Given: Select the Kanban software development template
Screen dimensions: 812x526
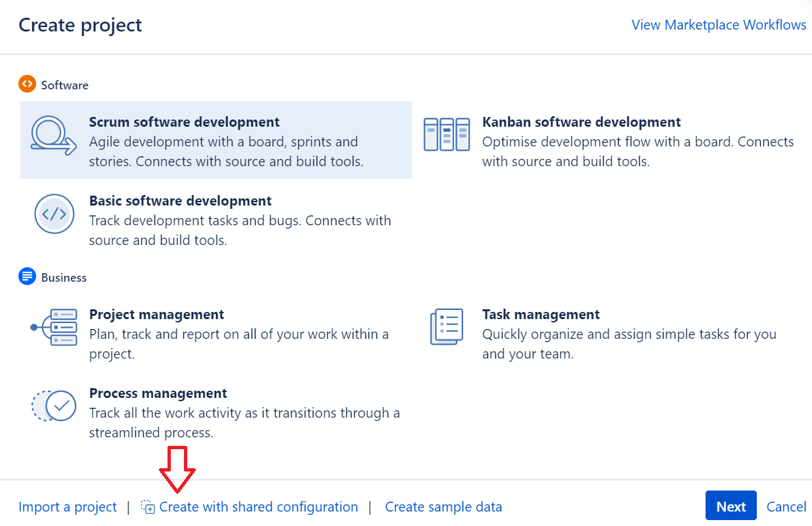Looking at the screenshot, I should (x=581, y=121).
